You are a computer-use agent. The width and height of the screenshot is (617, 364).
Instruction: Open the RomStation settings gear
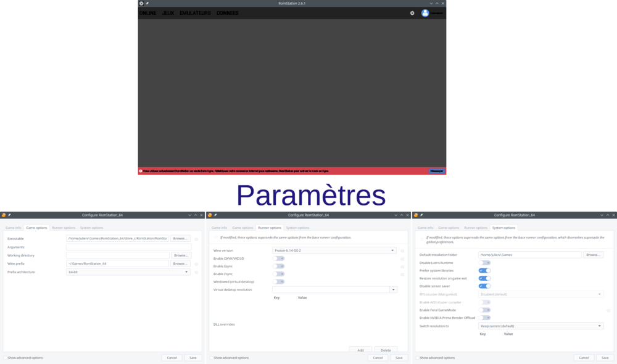point(412,13)
